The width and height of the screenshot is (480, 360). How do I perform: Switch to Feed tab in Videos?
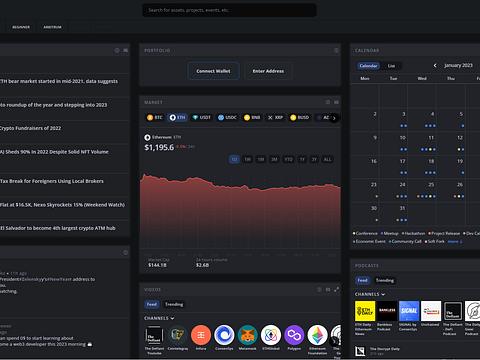click(152, 304)
